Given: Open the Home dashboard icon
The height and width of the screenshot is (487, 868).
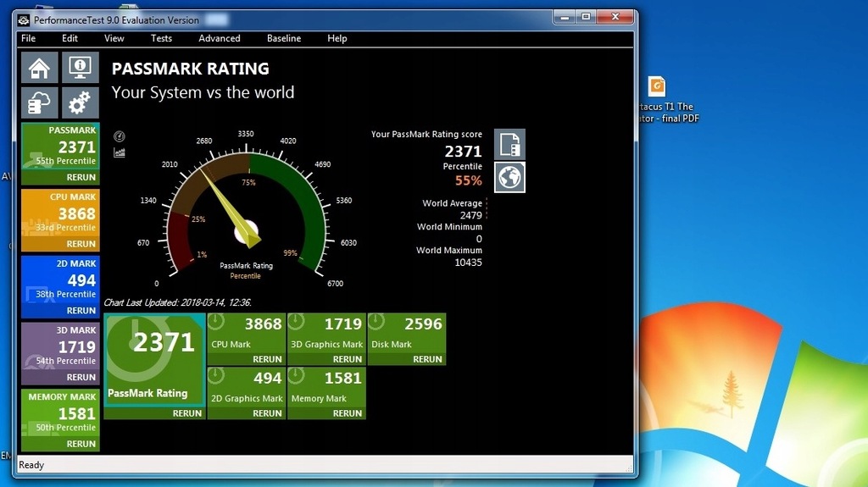Looking at the screenshot, I should (x=39, y=68).
